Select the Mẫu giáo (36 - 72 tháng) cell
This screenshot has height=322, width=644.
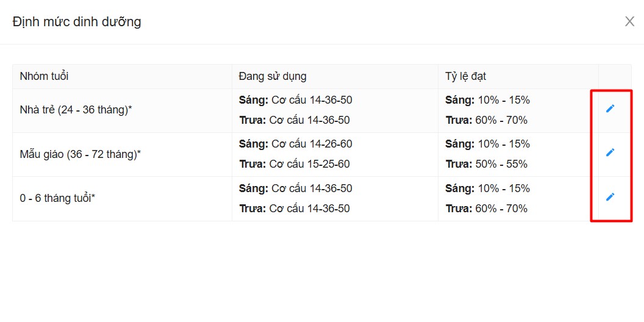pos(80,154)
